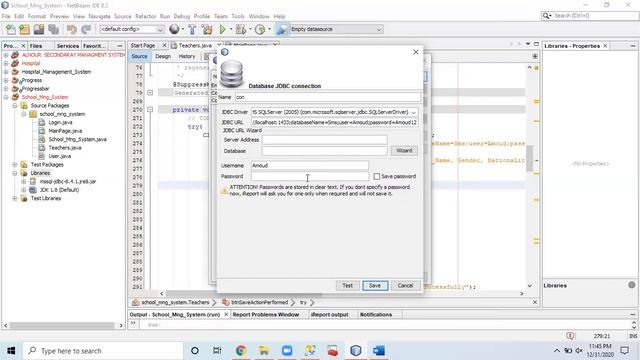Click the Clean and Build icon
This screenshot has height=360, width=640.
tap(207, 29)
